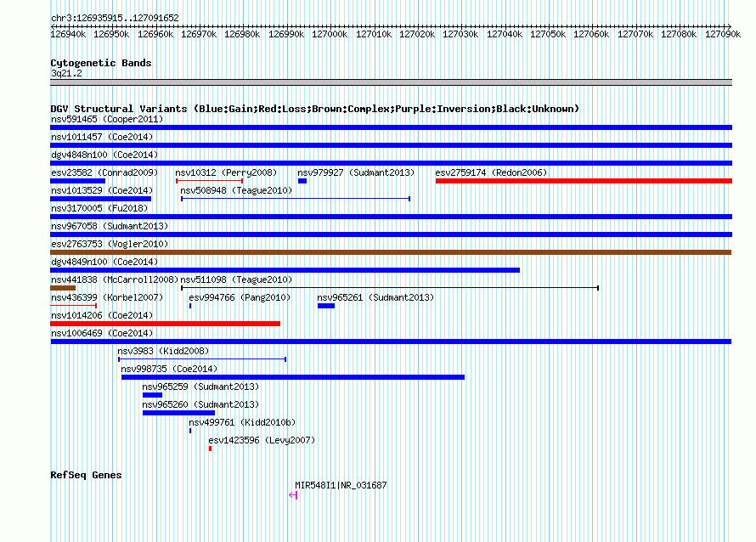Click the nsv436399 thin red loss line

[x=73, y=306]
